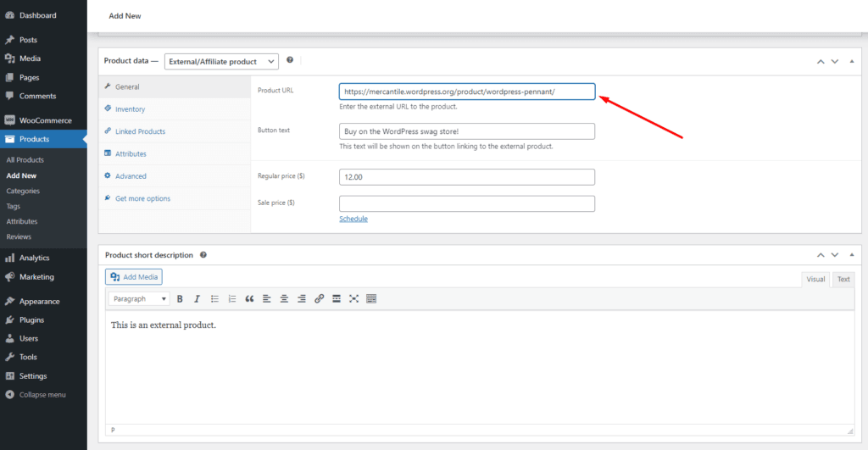This screenshot has width=868, height=450.
Task: Align text right in editor
Action: [302, 299]
